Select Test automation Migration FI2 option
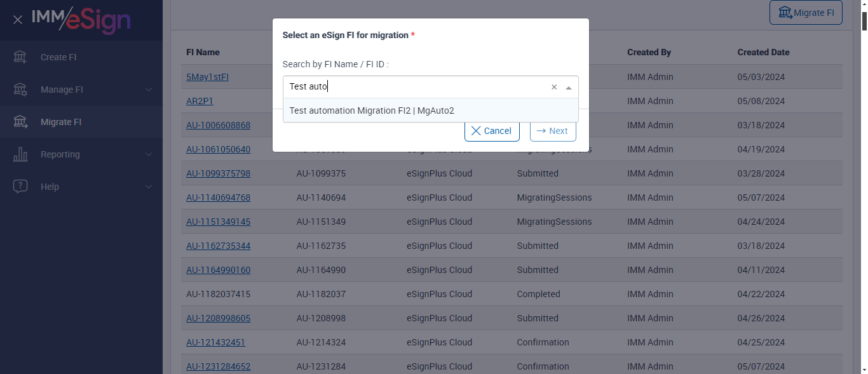 pyautogui.click(x=372, y=110)
